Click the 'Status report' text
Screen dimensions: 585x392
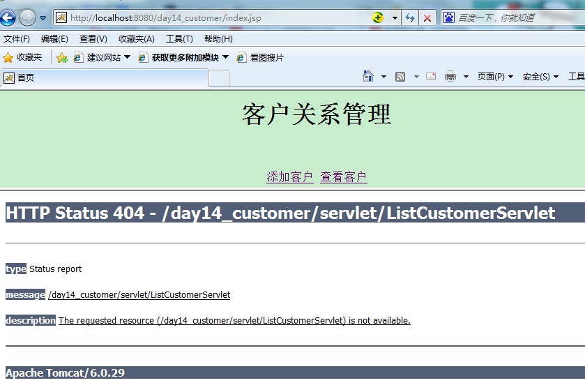(x=55, y=269)
